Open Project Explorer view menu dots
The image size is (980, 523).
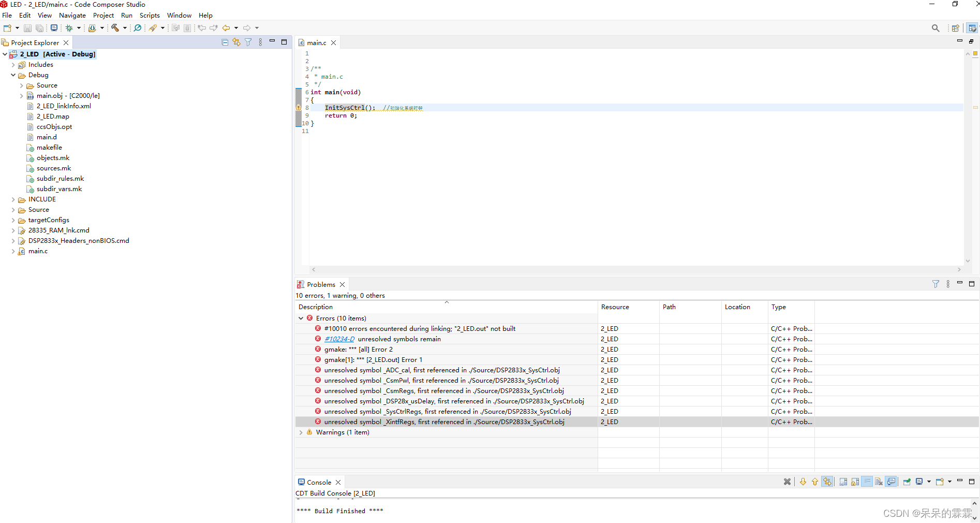click(x=260, y=42)
